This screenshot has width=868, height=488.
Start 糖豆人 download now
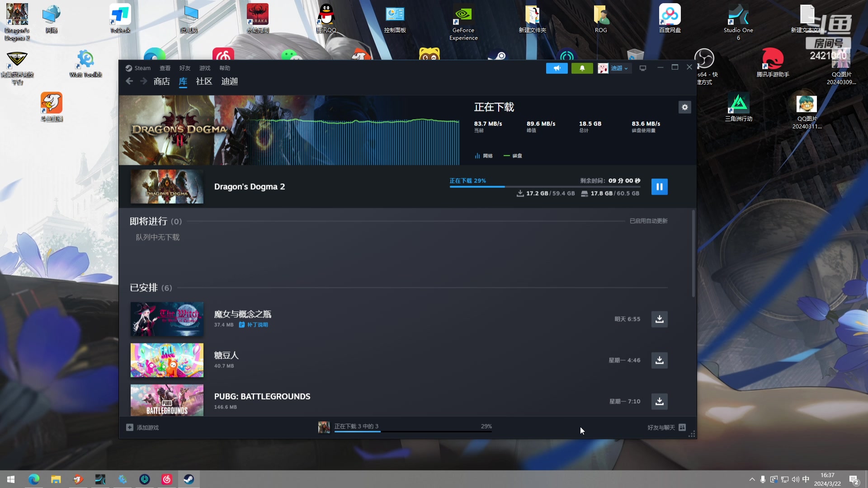pos(659,360)
